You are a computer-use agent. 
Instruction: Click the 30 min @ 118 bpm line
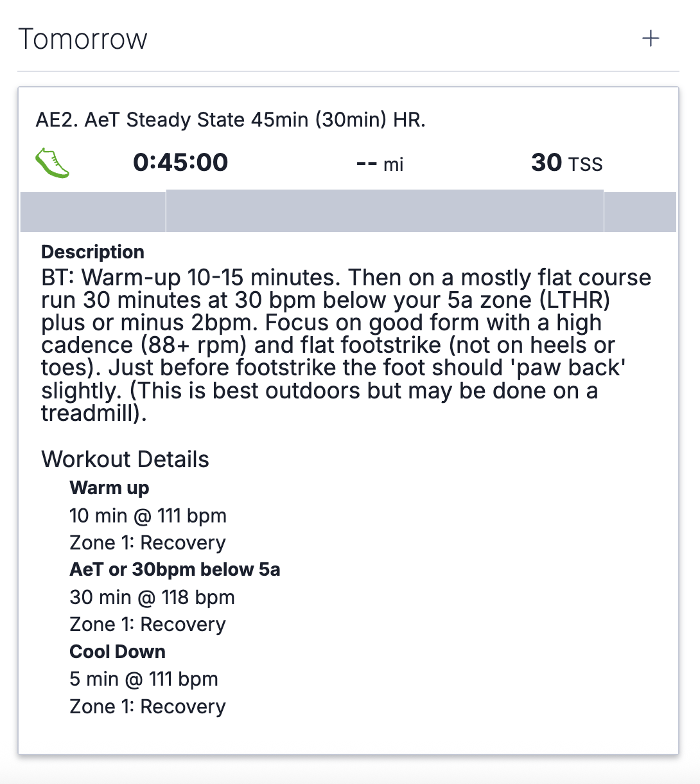tap(152, 597)
